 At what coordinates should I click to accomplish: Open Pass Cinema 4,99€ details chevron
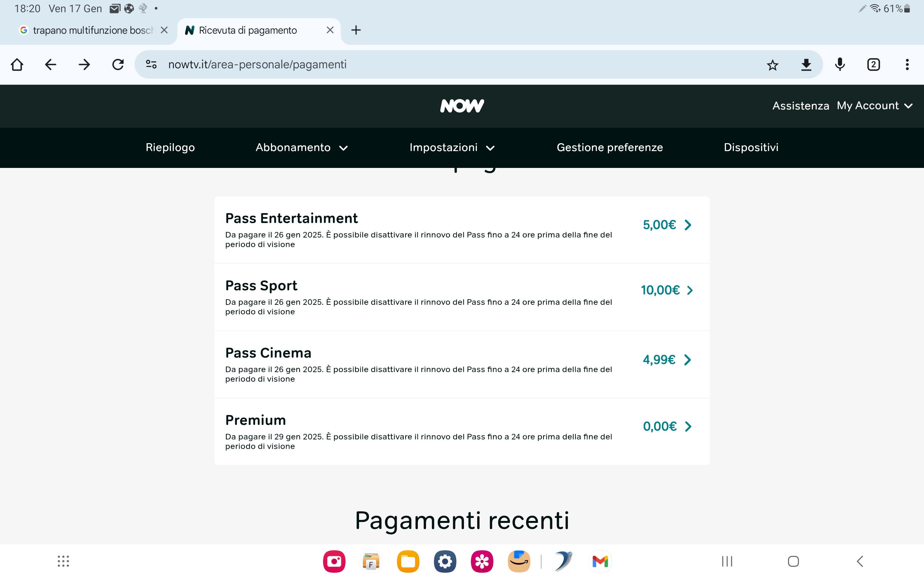click(x=687, y=360)
